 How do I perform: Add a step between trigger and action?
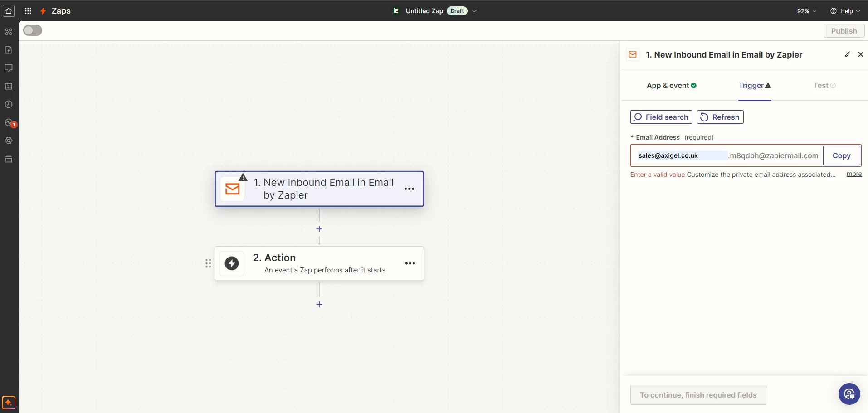(x=319, y=229)
